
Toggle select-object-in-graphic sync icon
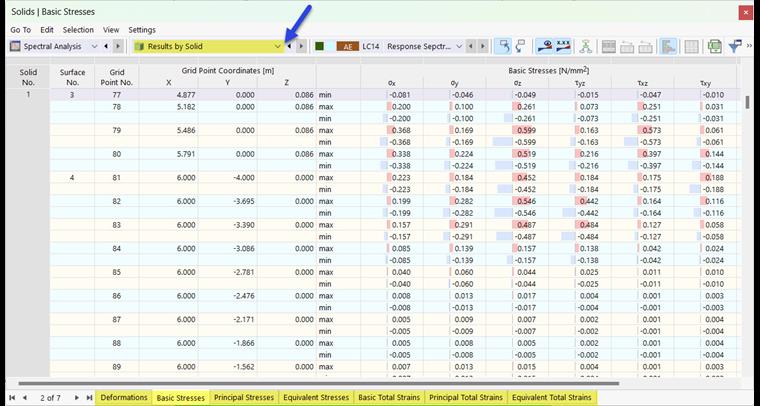pyautogui.click(x=503, y=47)
